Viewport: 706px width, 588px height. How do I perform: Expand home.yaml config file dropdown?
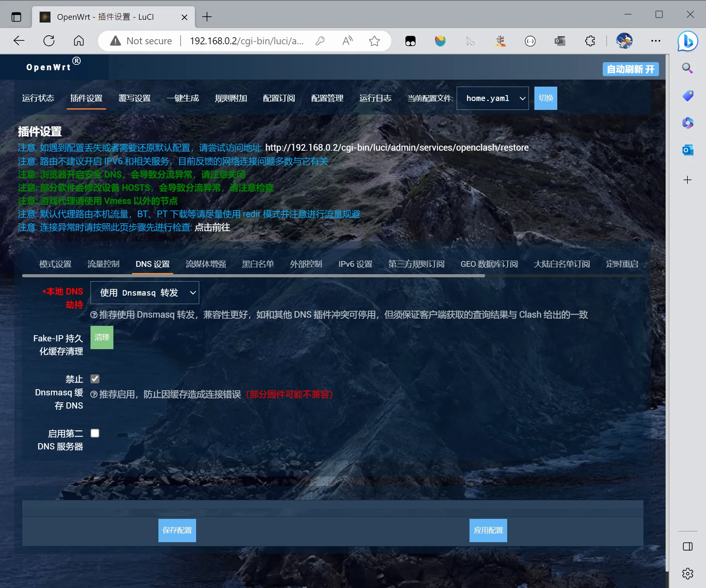point(492,98)
